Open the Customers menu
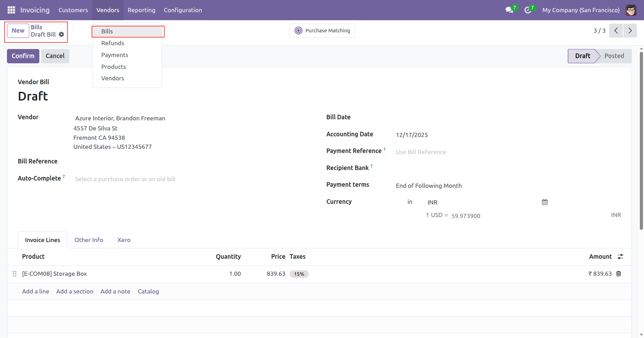 click(73, 10)
